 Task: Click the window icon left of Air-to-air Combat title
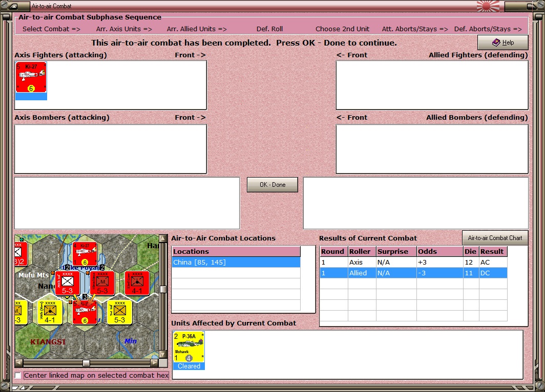12,6
